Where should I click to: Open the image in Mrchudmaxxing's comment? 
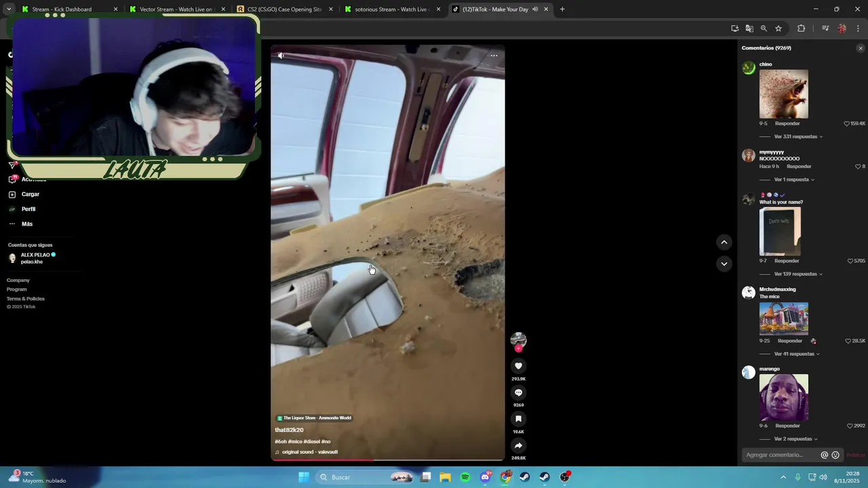click(x=784, y=319)
